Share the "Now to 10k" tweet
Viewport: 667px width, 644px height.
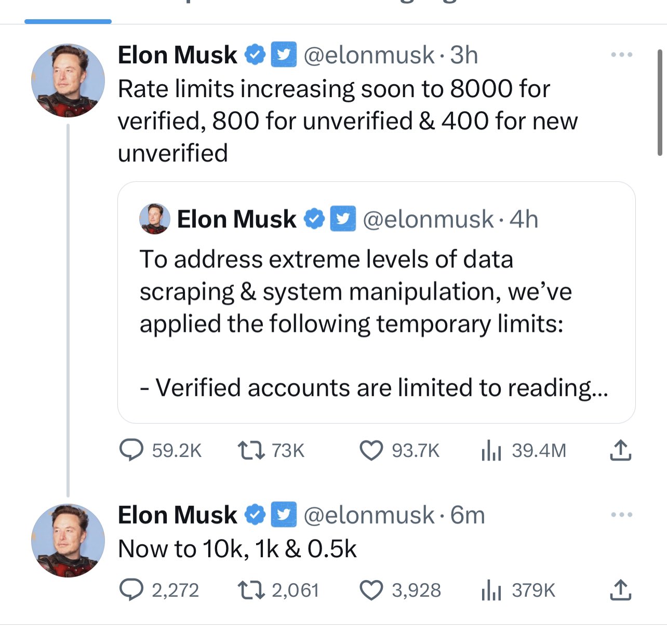click(x=620, y=590)
